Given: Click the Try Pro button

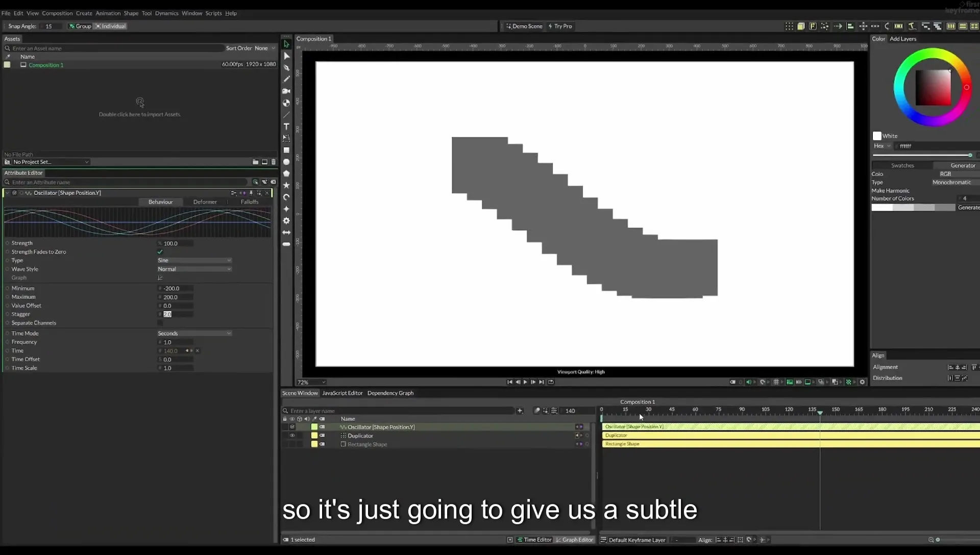Looking at the screenshot, I should pyautogui.click(x=560, y=26).
